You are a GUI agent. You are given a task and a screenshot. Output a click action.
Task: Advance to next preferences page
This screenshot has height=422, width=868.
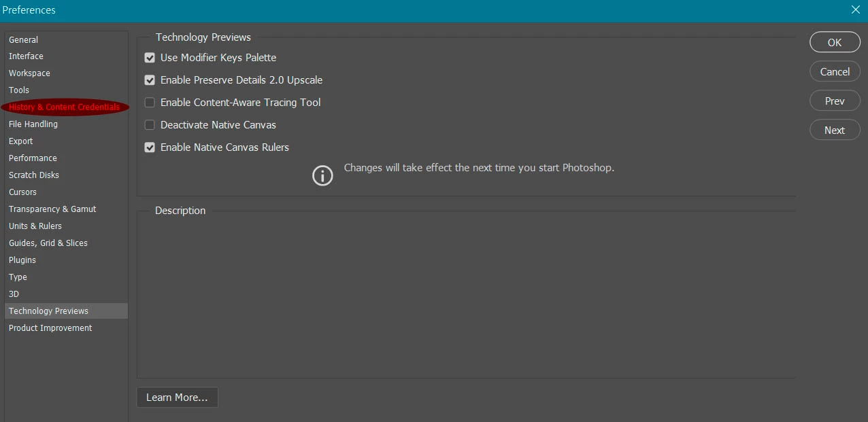[835, 130]
